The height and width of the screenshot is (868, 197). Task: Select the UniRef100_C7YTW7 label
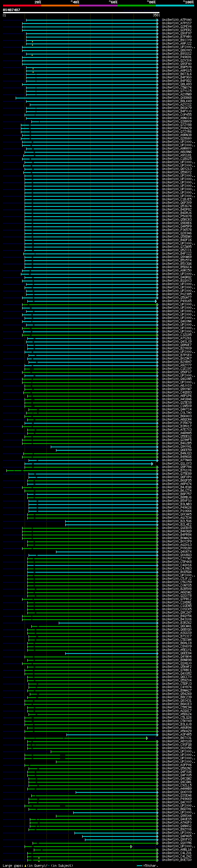[x=176, y=558]
